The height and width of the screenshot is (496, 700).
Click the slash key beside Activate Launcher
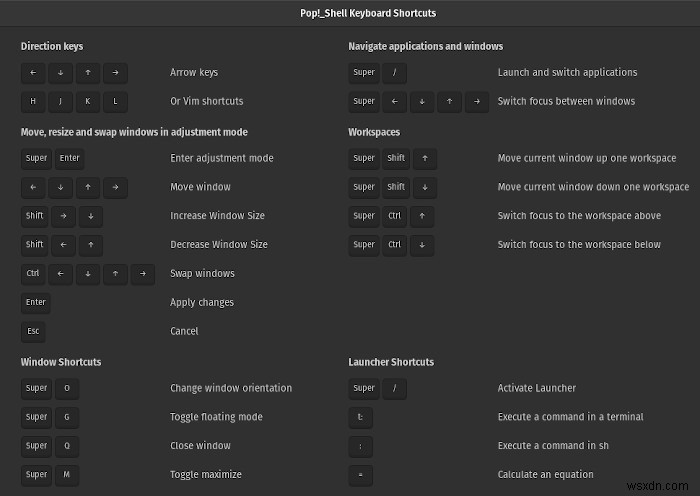pyautogui.click(x=394, y=388)
